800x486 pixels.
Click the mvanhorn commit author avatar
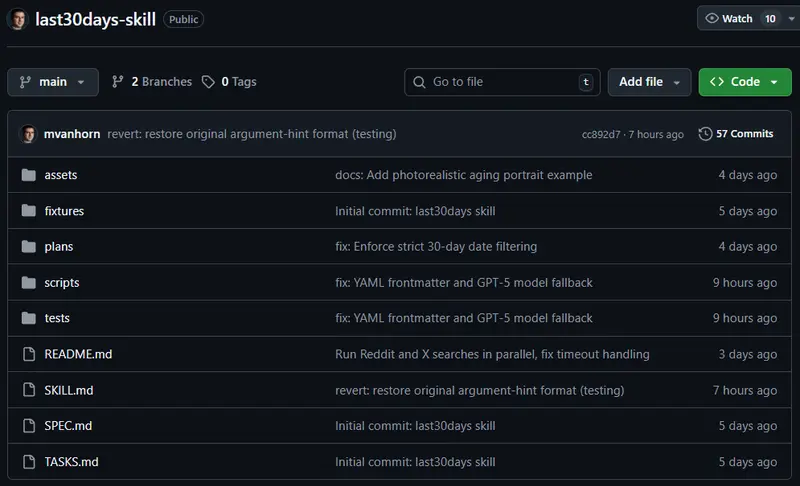pyautogui.click(x=28, y=134)
